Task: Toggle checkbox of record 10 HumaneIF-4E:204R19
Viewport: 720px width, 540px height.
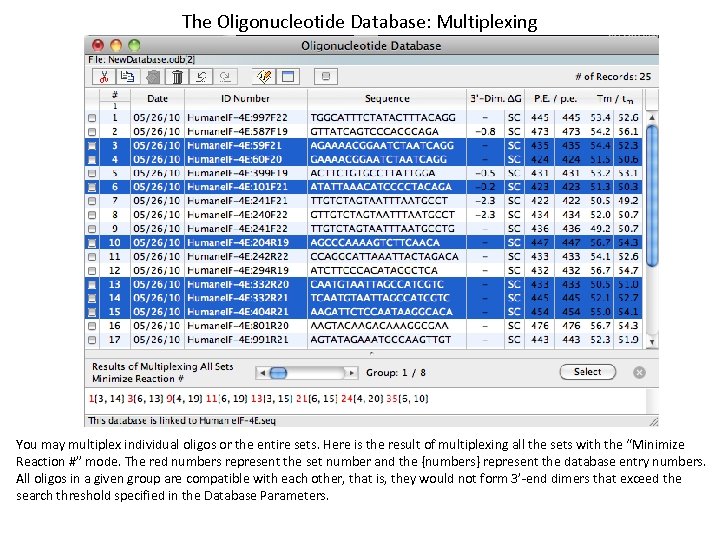Action: pos(92,242)
